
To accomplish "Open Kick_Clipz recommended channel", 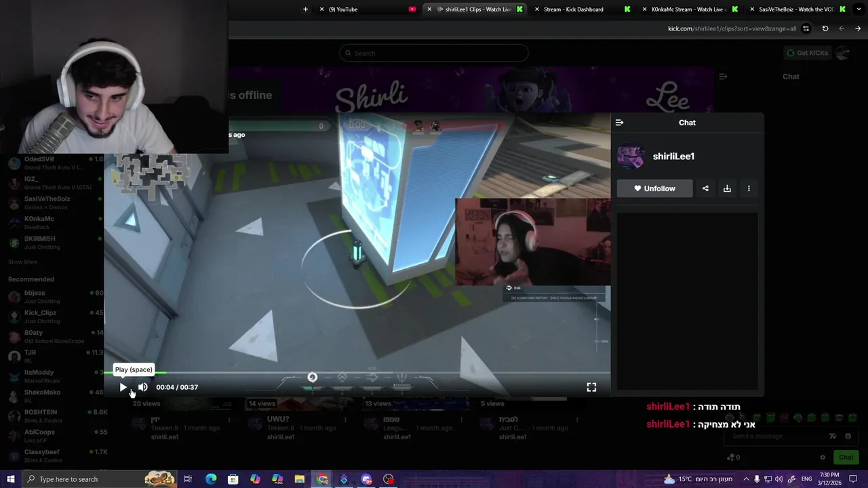I will 54,317.
